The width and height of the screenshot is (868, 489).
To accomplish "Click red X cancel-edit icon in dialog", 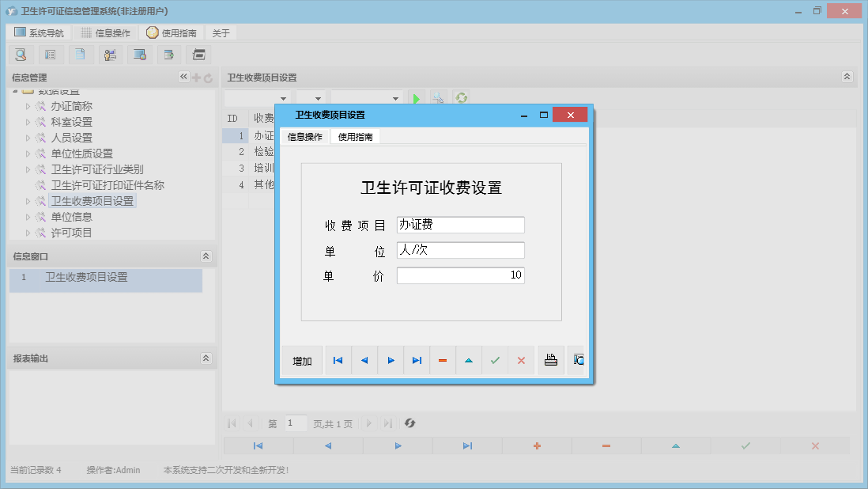I will click(x=521, y=361).
